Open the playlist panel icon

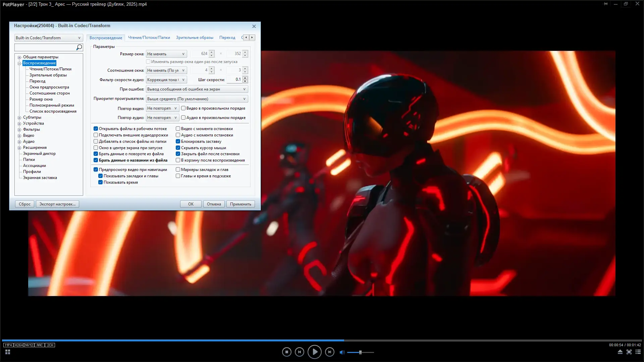tap(638, 352)
